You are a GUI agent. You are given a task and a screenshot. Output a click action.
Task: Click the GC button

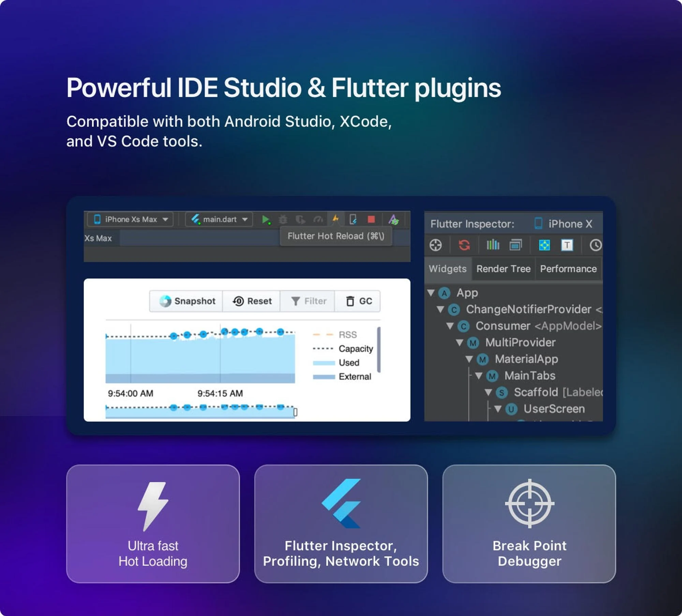click(x=358, y=301)
